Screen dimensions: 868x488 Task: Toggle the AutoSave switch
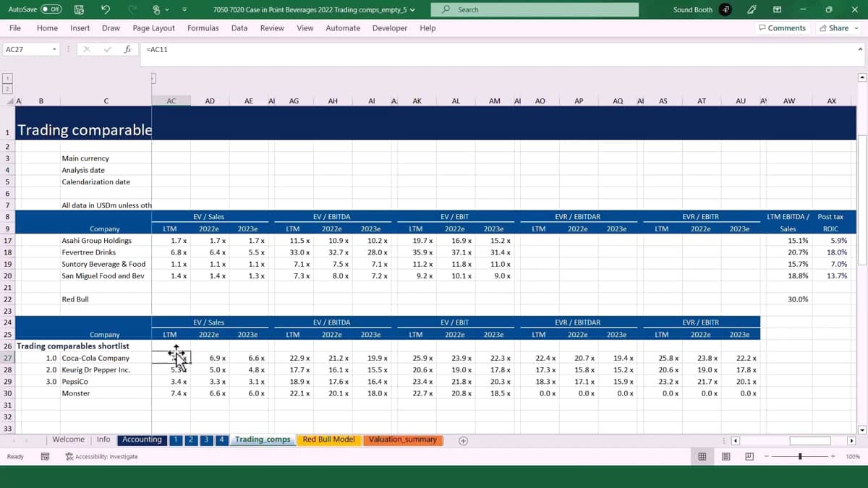(x=51, y=9)
